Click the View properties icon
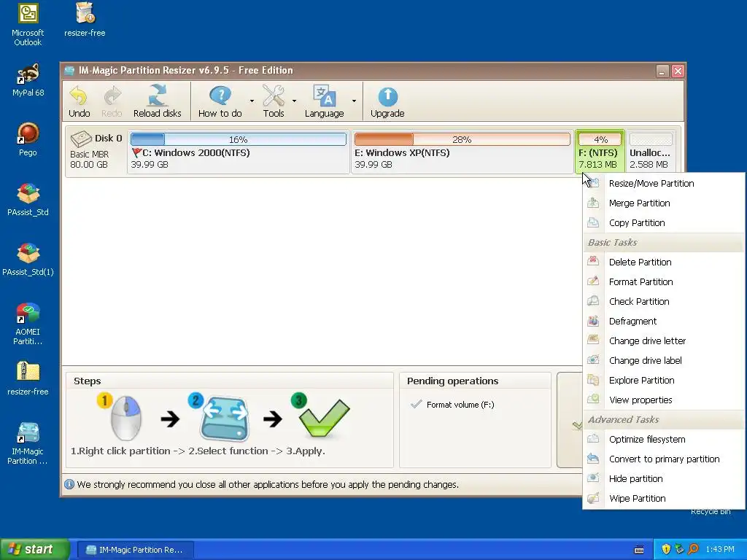Screen dimensions: 747x560 point(593,399)
